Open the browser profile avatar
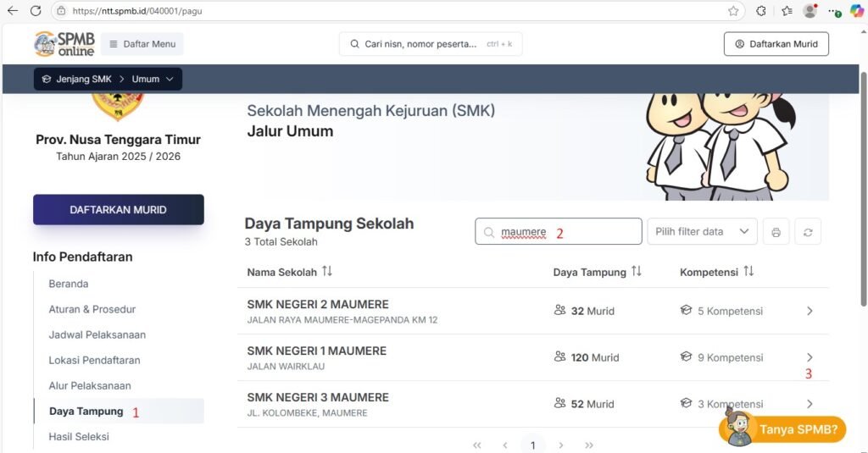Screen dimensions: 868x453 810,10
